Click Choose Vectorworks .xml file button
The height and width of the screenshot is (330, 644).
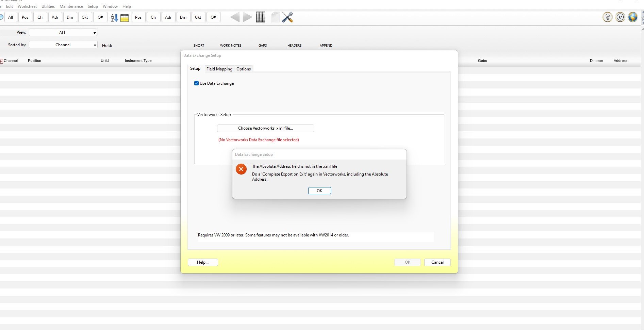point(265,128)
